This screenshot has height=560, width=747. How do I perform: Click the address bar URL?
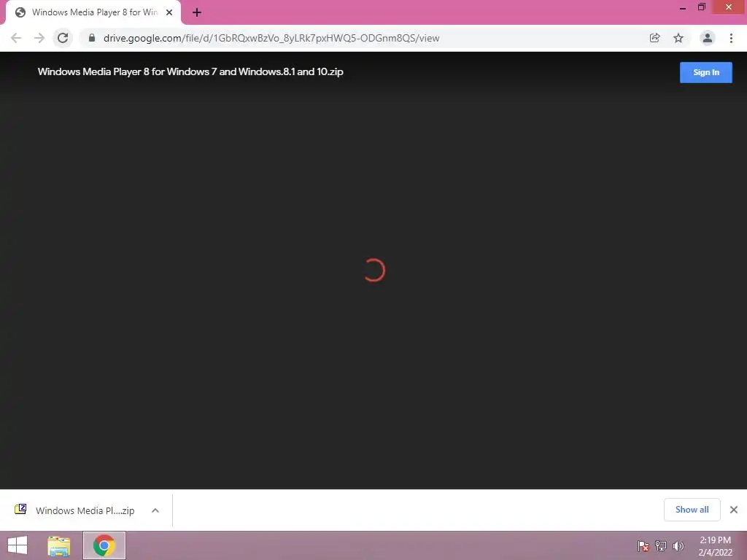(271, 38)
